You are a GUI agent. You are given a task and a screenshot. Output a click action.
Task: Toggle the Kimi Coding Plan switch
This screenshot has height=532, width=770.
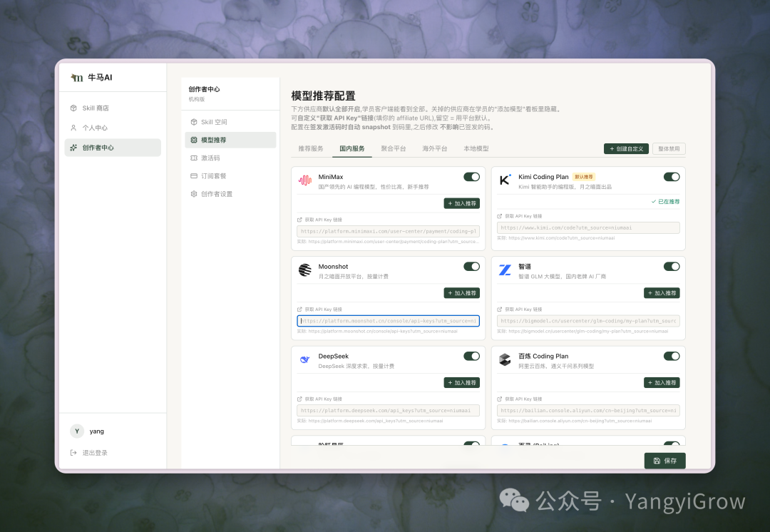(672, 177)
